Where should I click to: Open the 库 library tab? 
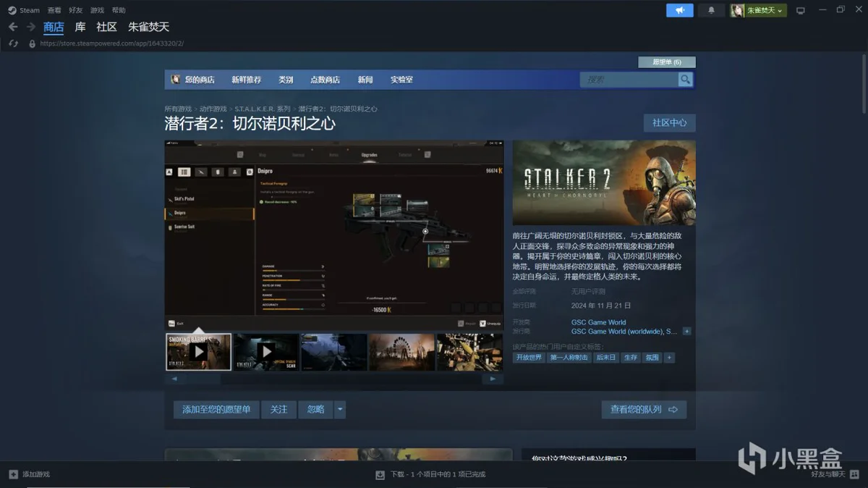[80, 27]
